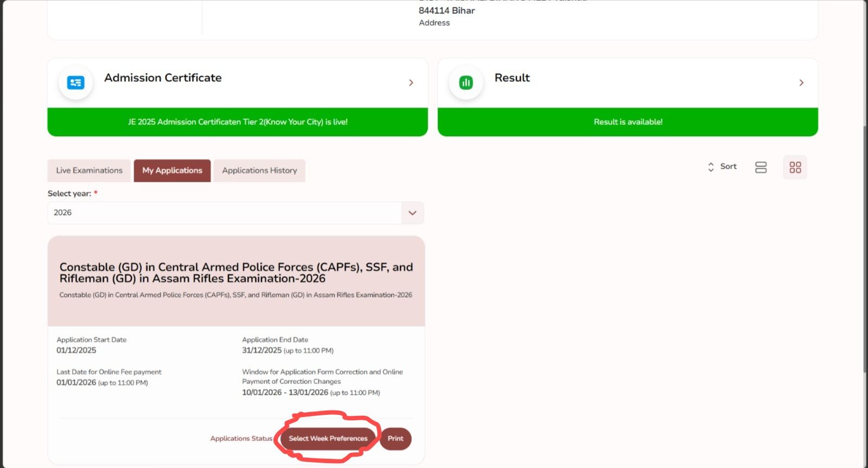Switch to the Live Examinations tab
The image size is (868, 468).
click(89, 170)
